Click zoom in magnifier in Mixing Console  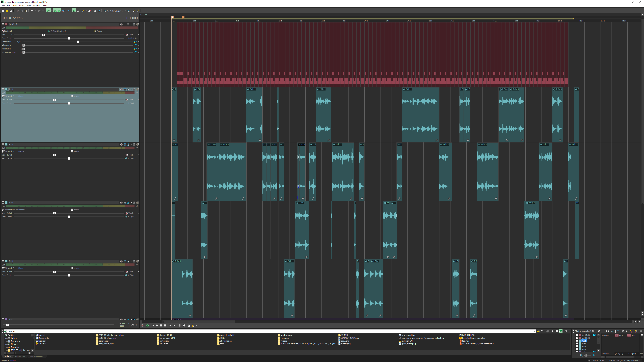tap(594, 355)
